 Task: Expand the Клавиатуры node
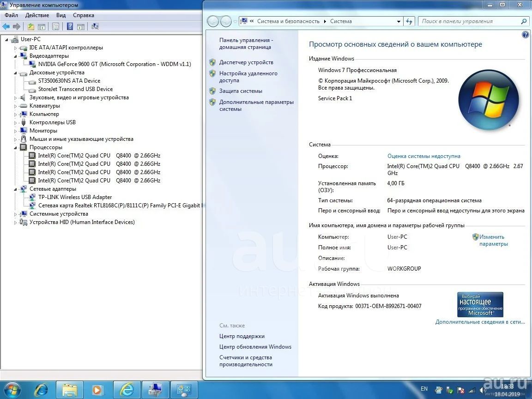tap(15, 106)
